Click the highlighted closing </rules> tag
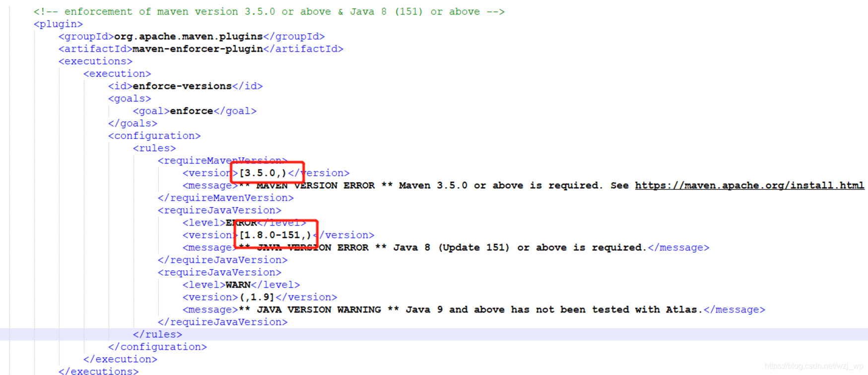Image resolution: width=868 pixels, height=375 pixels. (x=157, y=334)
